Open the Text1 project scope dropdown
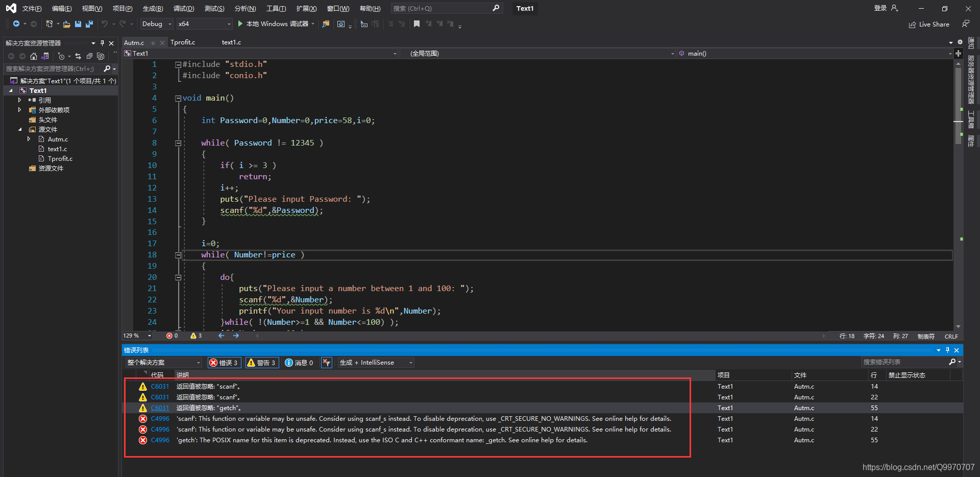 pyautogui.click(x=260, y=54)
